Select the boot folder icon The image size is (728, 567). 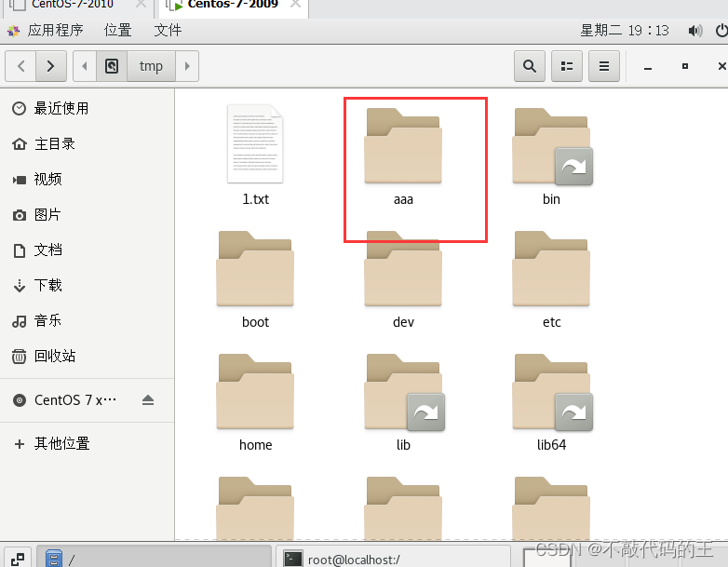pos(255,268)
